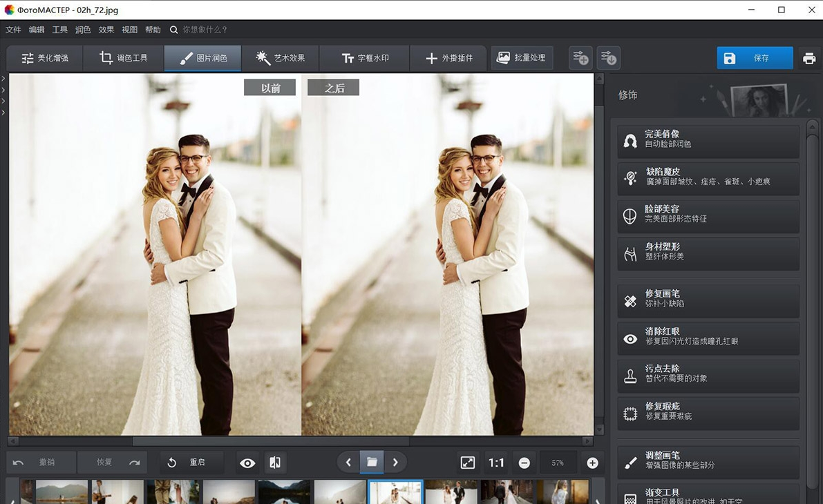823x504 pixels.
Task: Select the 污点去除 stamp tool
Action: 708,376
